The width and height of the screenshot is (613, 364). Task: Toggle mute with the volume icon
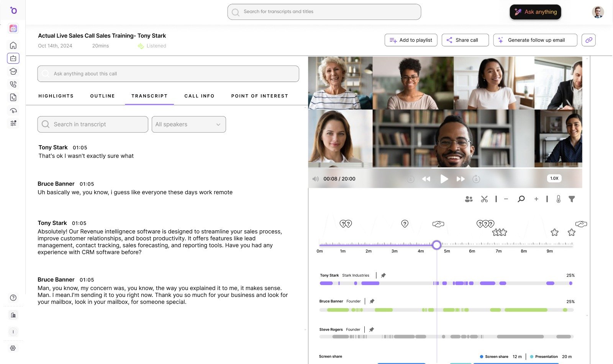315,179
